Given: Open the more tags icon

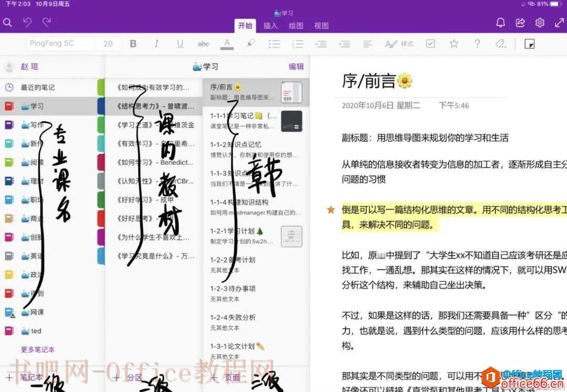Looking at the screenshot, I should (x=501, y=44).
